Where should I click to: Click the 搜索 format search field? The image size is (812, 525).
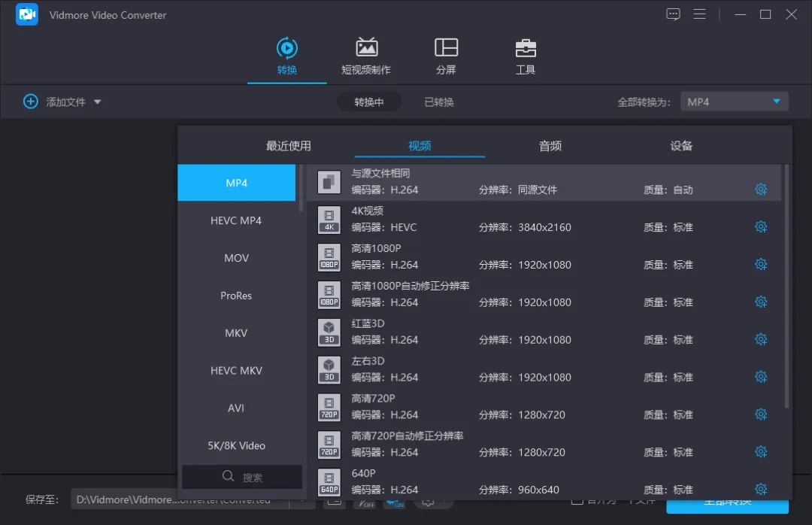[242, 477]
